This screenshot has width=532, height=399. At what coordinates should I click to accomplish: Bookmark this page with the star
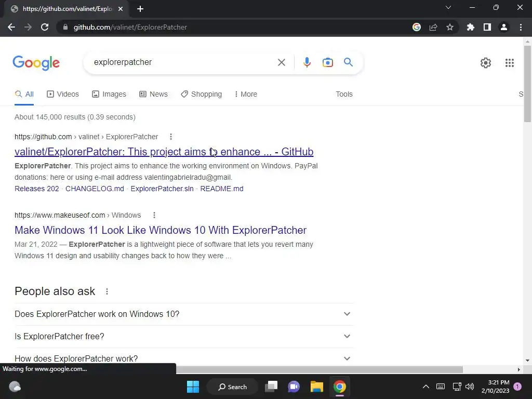[x=450, y=27]
